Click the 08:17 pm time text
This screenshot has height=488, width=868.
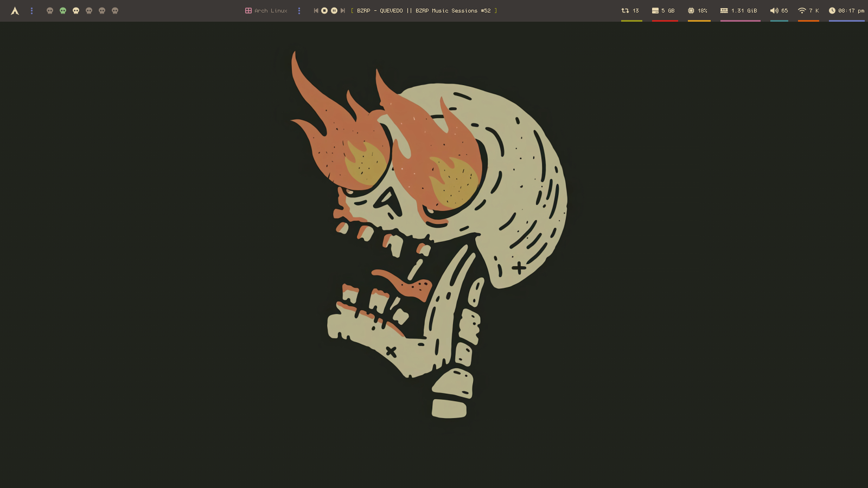click(851, 11)
